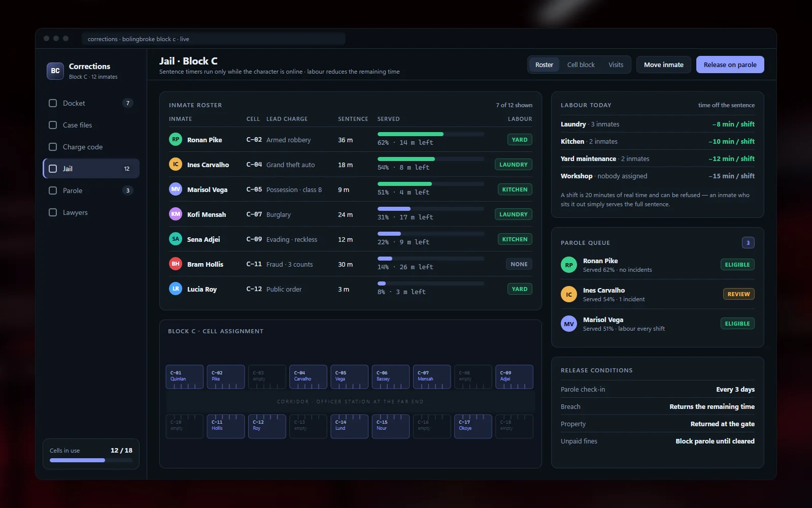This screenshot has width=812, height=508.
Task: Click the BC Corrections logo badge
Action: click(x=55, y=71)
